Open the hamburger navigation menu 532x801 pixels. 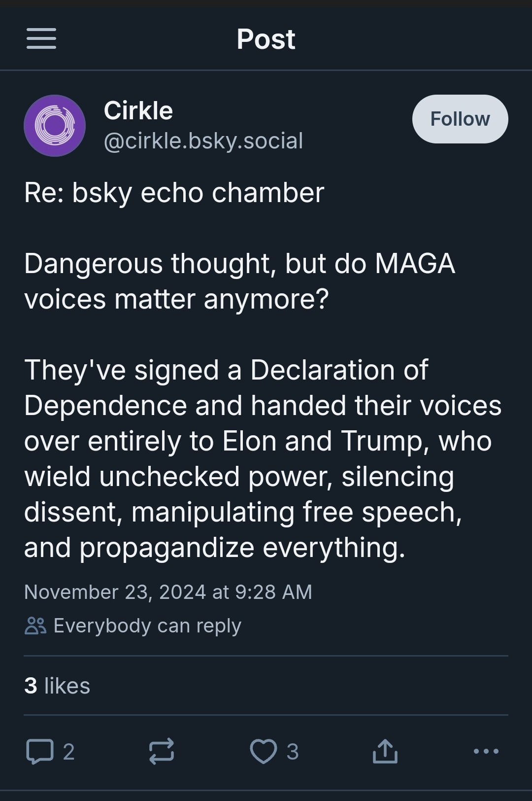[x=41, y=38]
